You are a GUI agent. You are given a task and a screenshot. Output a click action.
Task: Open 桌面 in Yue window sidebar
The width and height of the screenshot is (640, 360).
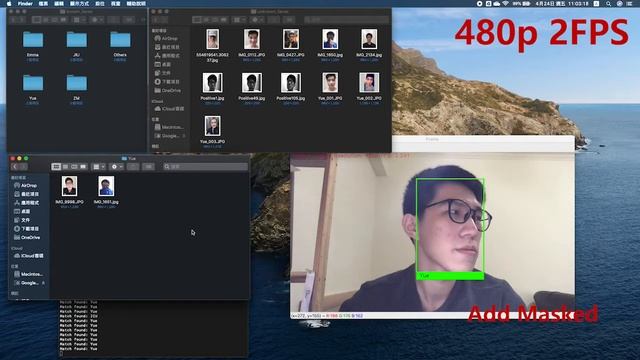pos(22,211)
